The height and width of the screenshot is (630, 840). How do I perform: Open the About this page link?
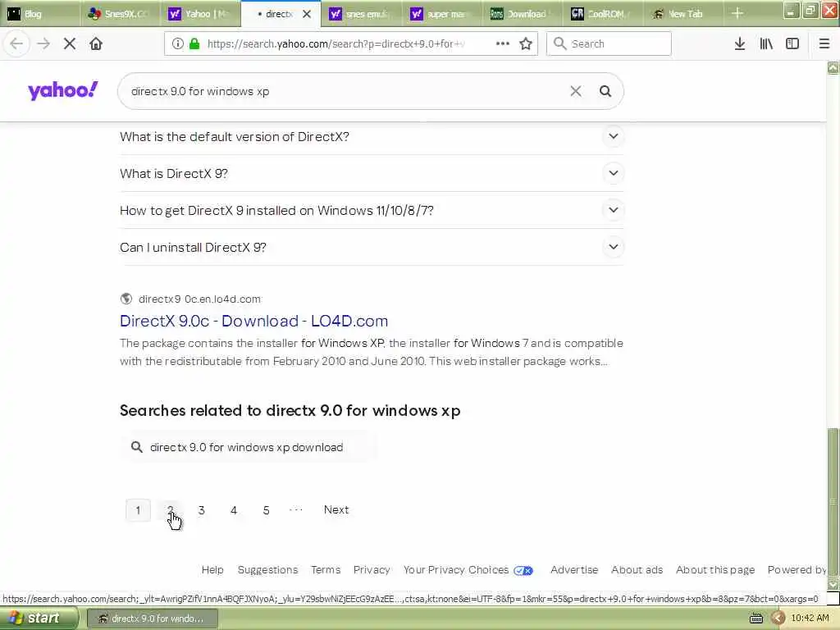pos(714,570)
